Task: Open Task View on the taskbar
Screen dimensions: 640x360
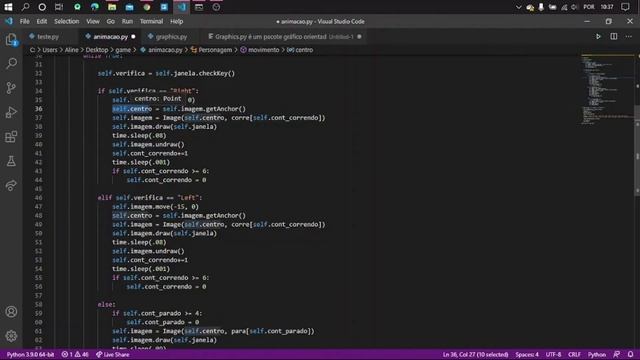Action: pyautogui.click(x=59, y=7)
